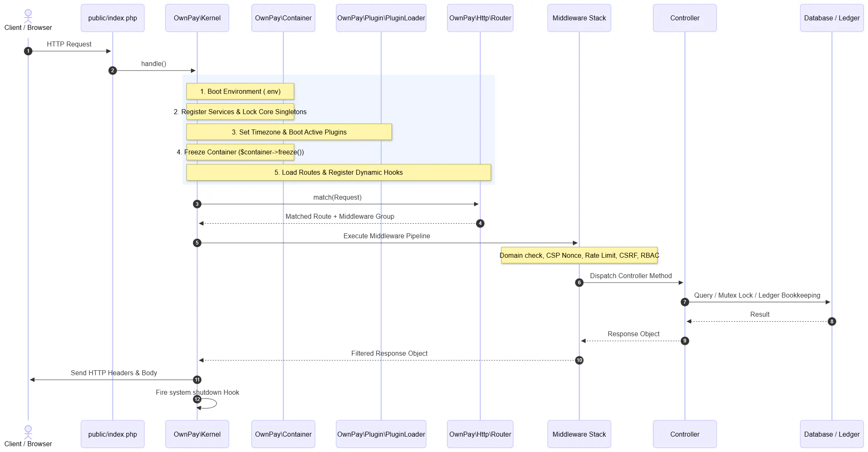The width and height of the screenshot is (868, 452).
Task: Click the "handle()" message label
Action: (x=154, y=64)
